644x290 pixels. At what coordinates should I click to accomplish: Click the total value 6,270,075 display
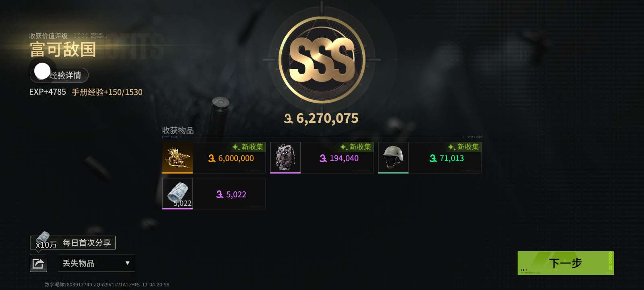pyautogui.click(x=321, y=118)
